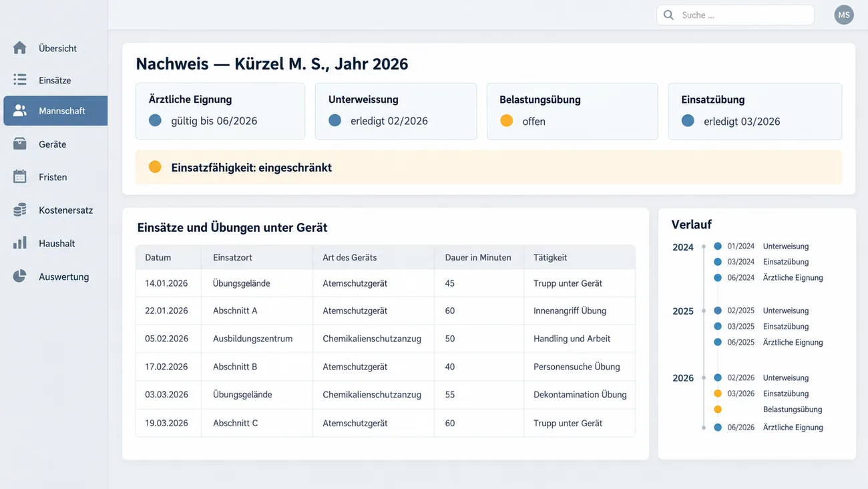Select Mannschaft in the sidebar
The width and height of the screenshot is (868, 489).
pyautogui.click(x=55, y=111)
